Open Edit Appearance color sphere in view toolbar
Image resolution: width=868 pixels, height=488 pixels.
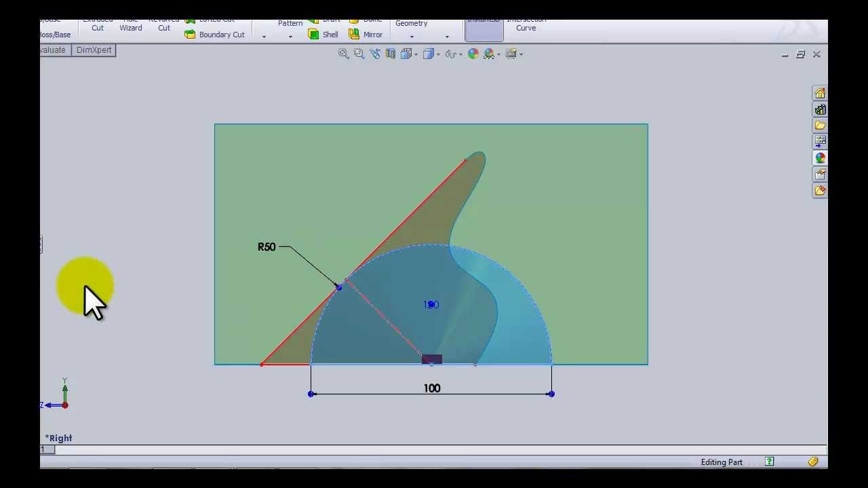click(473, 54)
